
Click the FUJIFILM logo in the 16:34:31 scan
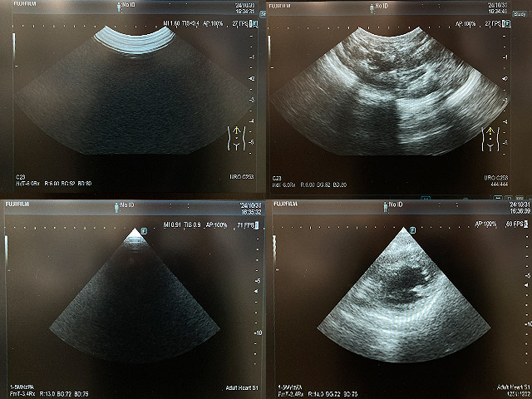pos(25,3)
